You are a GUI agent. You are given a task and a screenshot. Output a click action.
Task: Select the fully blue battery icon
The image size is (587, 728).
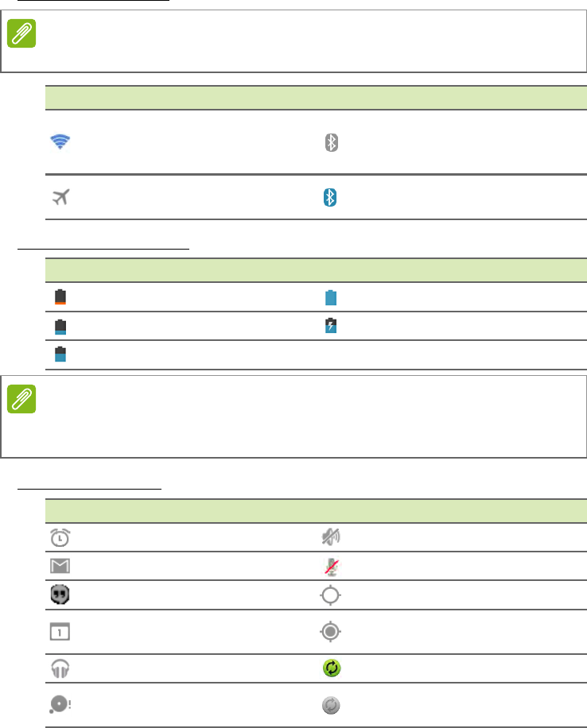332,297
